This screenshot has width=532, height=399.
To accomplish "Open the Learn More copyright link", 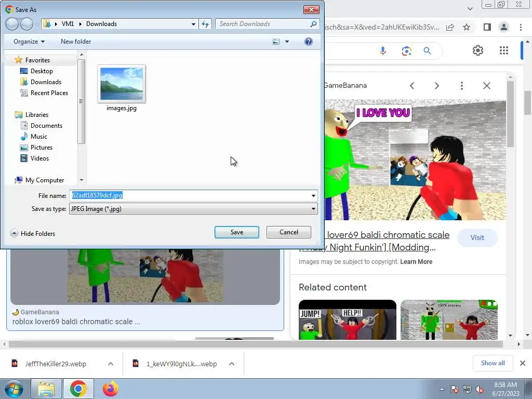I will [x=416, y=262].
